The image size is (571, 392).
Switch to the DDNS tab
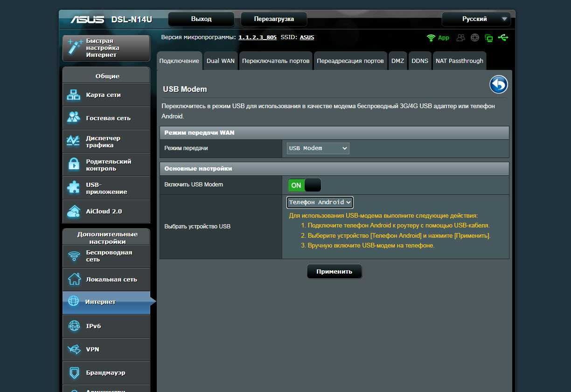420,61
